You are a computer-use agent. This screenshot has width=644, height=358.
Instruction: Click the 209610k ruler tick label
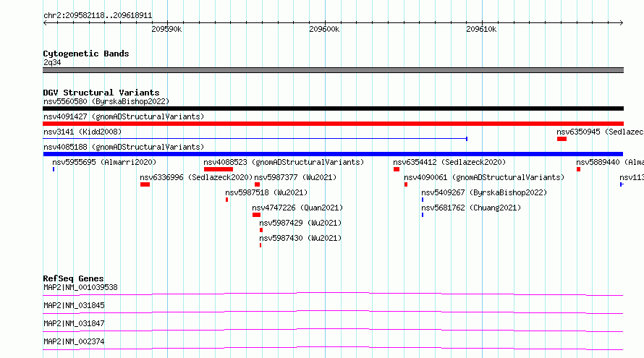[x=481, y=30]
